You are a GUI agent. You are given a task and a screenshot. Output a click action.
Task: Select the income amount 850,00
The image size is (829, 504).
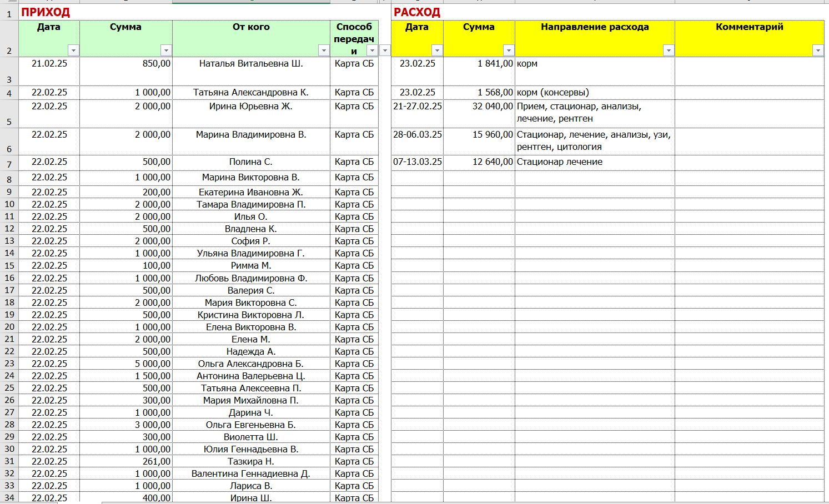pos(126,71)
